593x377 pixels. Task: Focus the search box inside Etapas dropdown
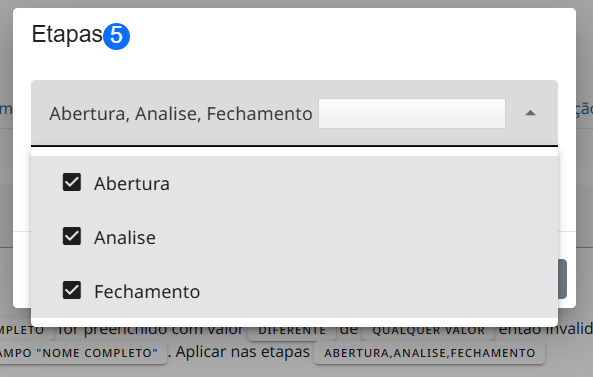(412, 113)
